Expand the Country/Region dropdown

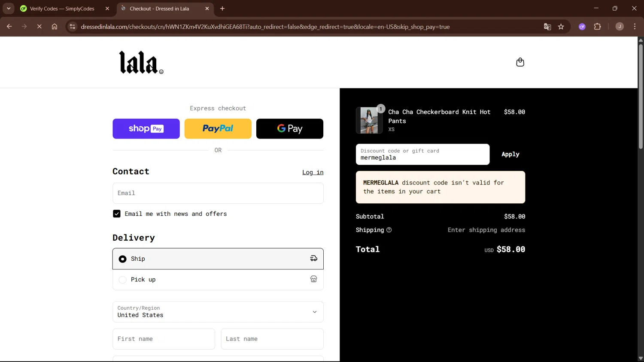218,312
